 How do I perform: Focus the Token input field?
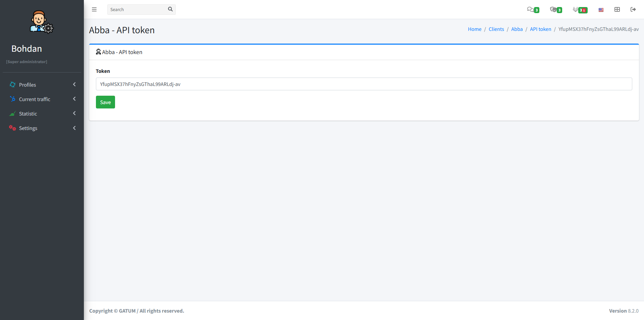[x=364, y=84]
